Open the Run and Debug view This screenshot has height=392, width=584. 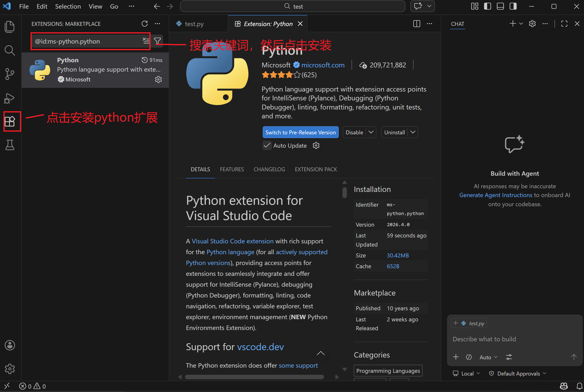(x=10, y=98)
